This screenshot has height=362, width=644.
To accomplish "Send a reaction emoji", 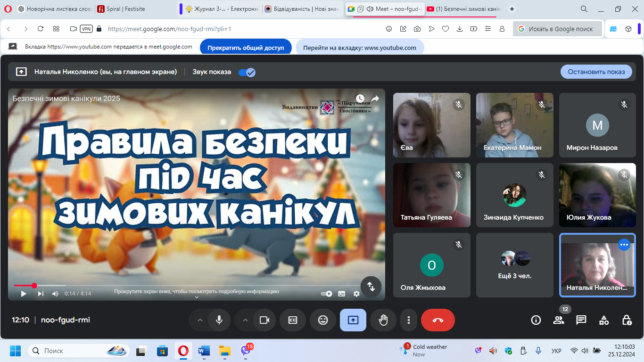I will pos(323,320).
